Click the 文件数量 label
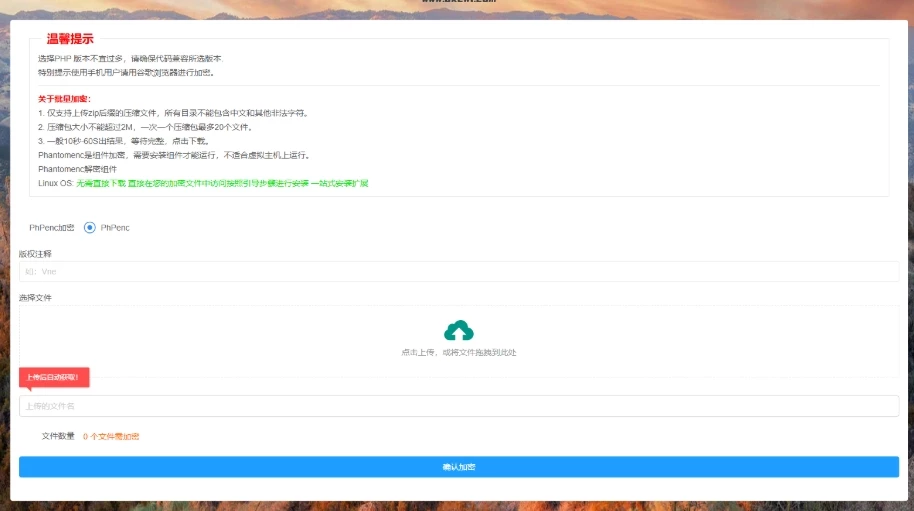 [x=58, y=436]
